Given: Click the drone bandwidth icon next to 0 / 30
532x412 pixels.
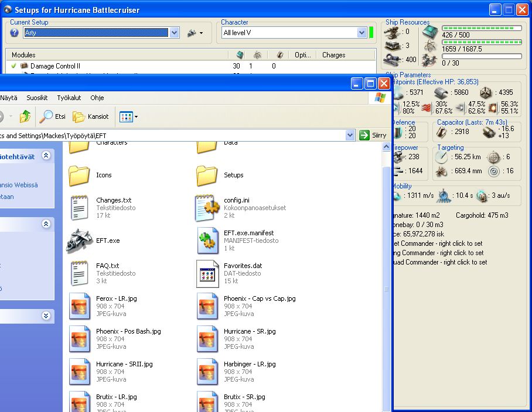Looking at the screenshot, I should click(x=430, y=60).
